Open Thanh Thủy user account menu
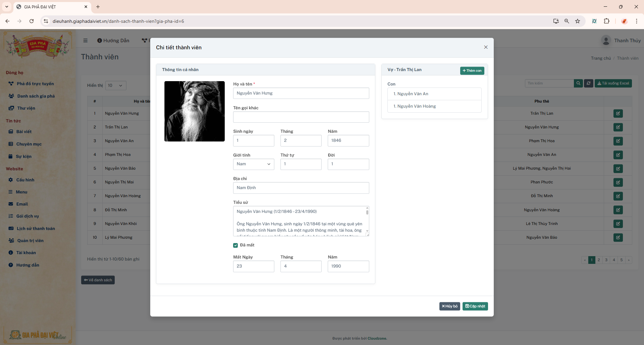644x345 pixels. coord(621,41)
